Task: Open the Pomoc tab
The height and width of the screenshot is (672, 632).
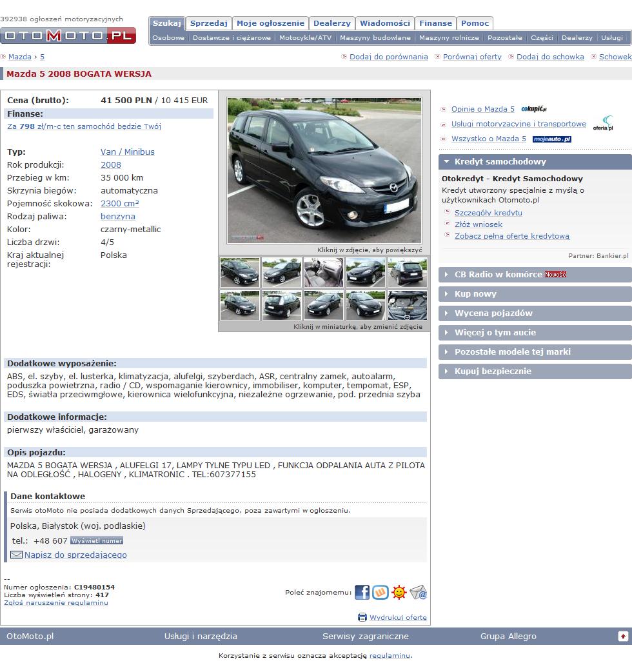Action: pyautogui.click(x=475, y=23)
